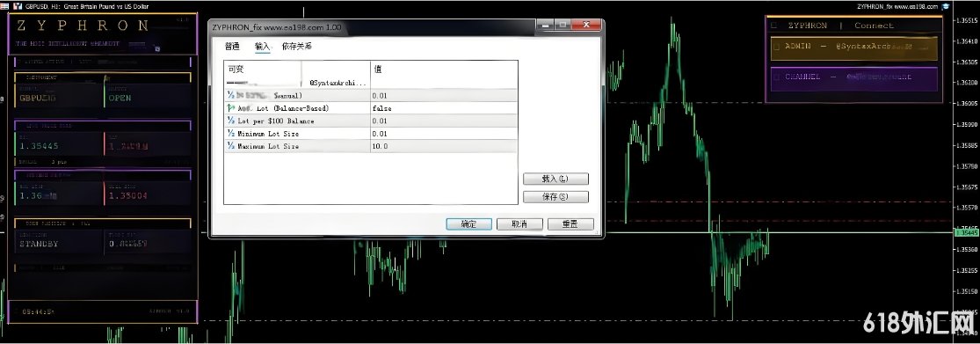
Task: Select the Maximum Lot Size row label
Action: tap(268, 146)
